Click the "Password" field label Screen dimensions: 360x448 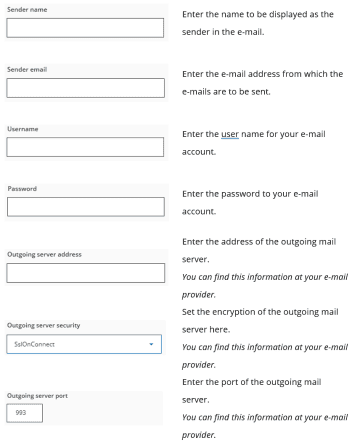[22, 189]
